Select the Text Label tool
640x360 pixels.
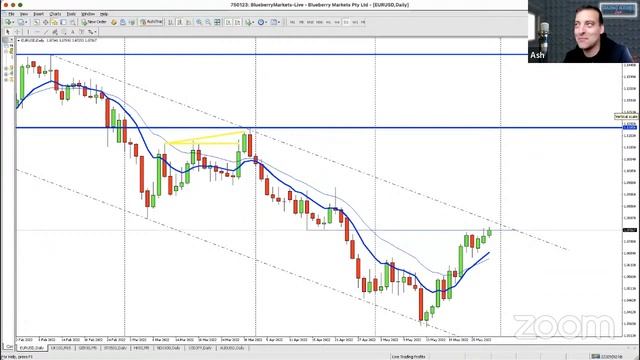click(81, 32)
